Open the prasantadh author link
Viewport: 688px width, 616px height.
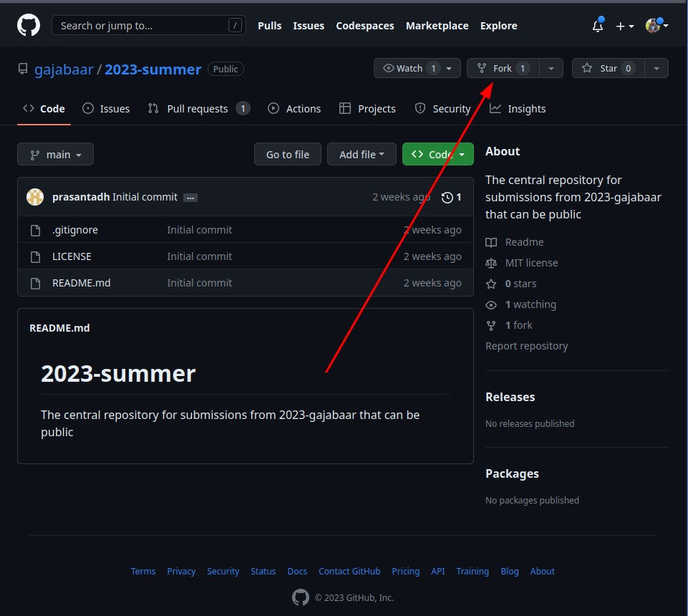81,197
